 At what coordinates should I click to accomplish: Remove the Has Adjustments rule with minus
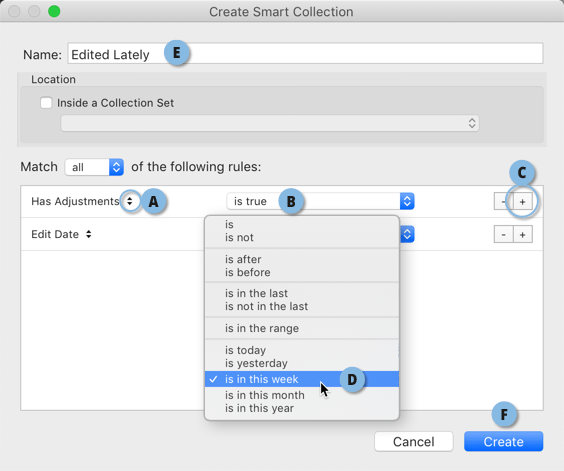[x=503, y=201]
